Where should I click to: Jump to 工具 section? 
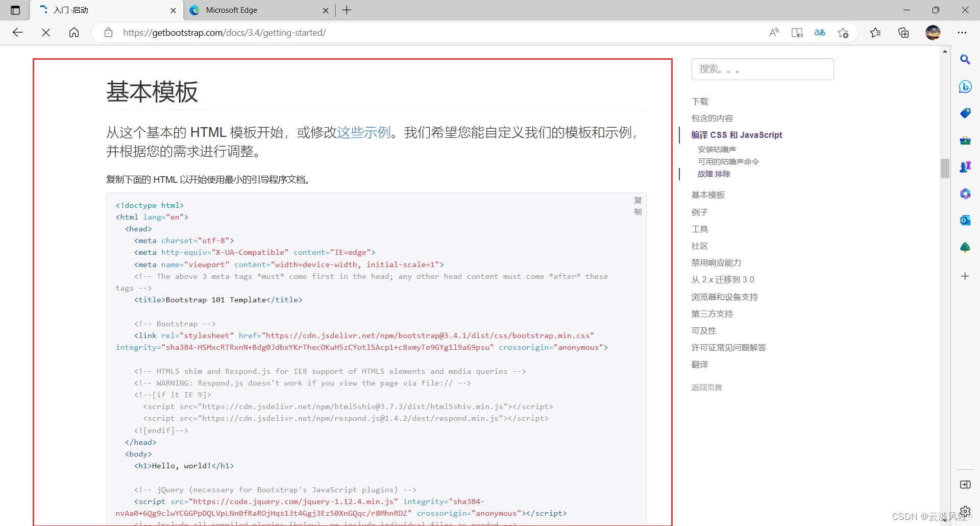(x=700, y=229)
